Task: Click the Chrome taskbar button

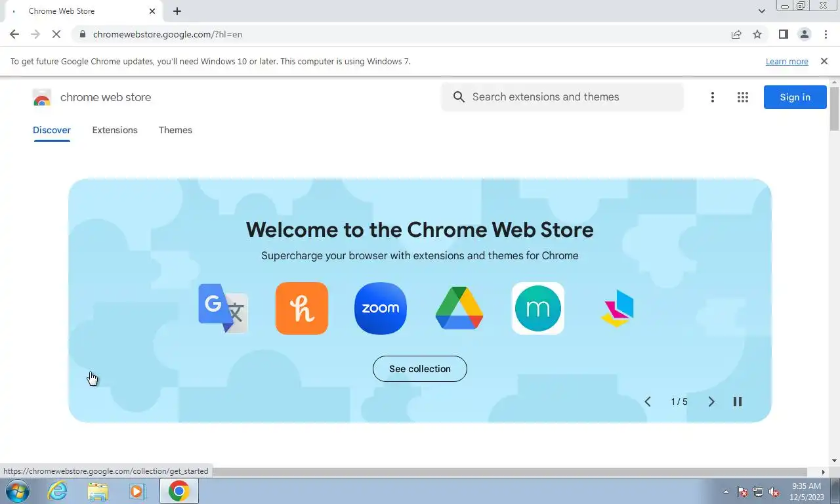Action: tap(178, 491)
